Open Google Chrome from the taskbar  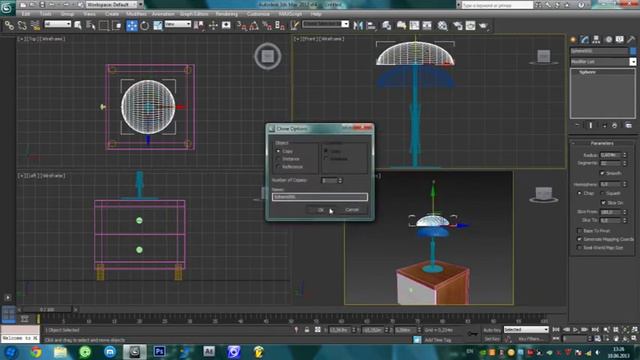(36, 352)
